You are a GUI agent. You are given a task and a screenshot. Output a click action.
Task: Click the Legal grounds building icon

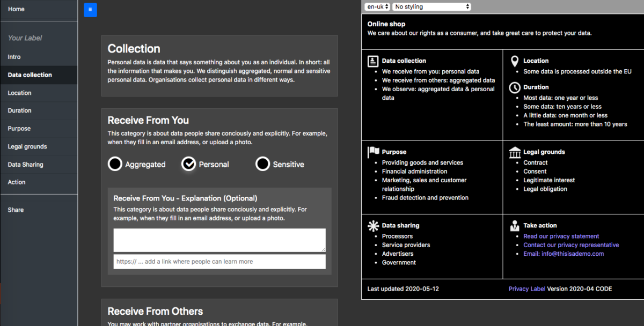coord(515,152)
